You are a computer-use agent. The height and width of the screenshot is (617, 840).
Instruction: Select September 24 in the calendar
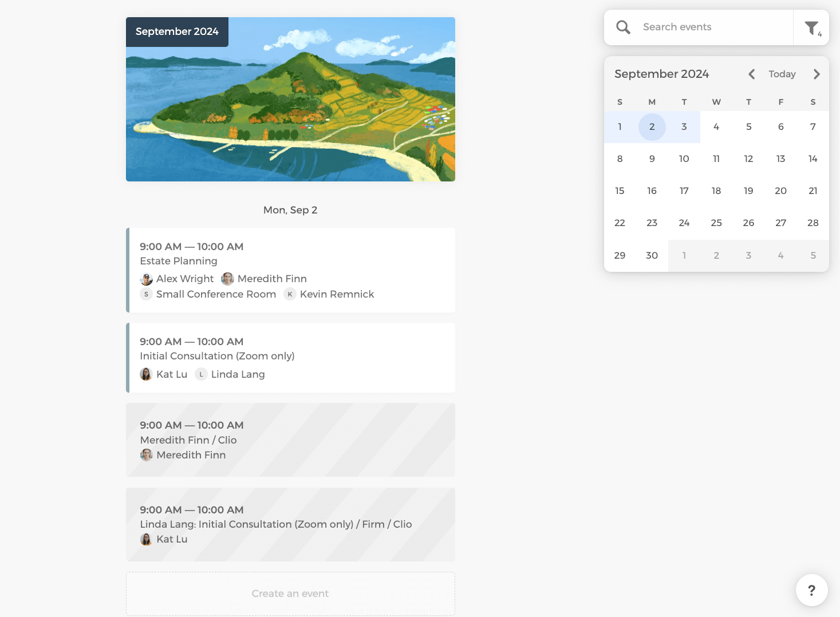684,223
